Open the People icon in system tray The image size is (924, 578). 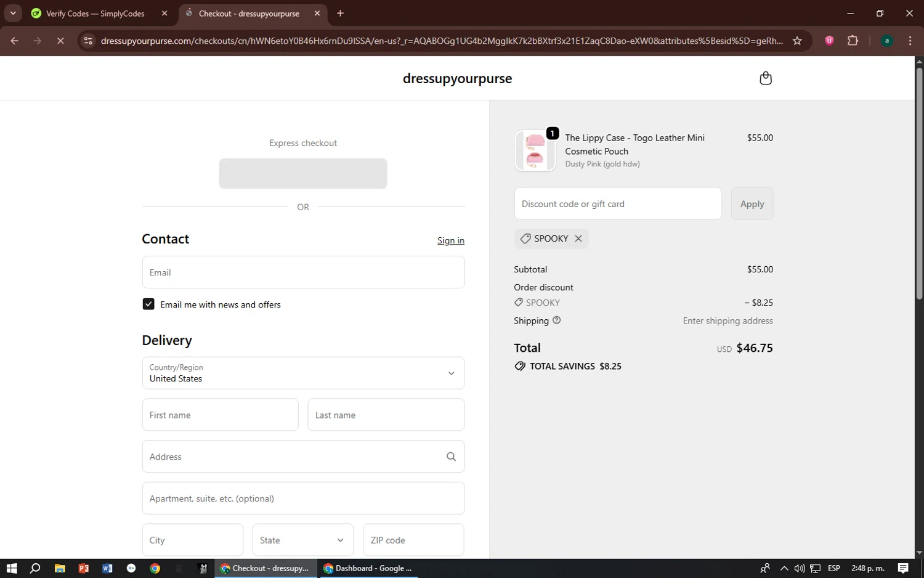pyautogui.click(x=765, y=568)
